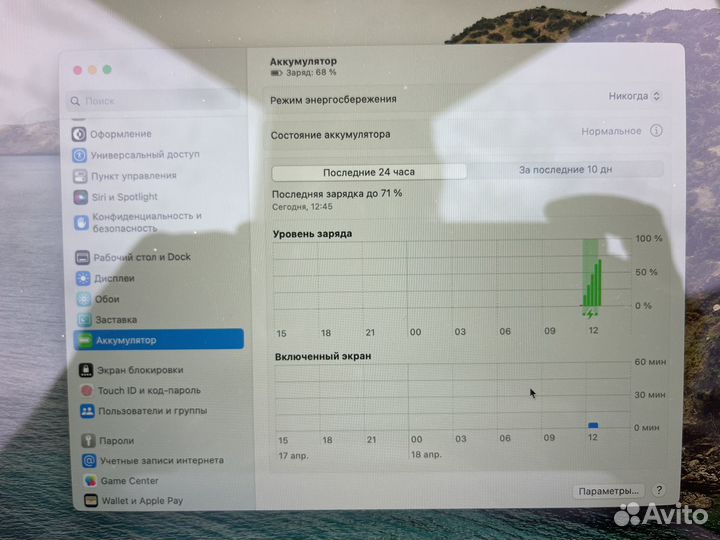Image resolution: width=720 pixels, height=540 pixels.
Task: Click the yellow minimize window button
Action: click(92, 70)
